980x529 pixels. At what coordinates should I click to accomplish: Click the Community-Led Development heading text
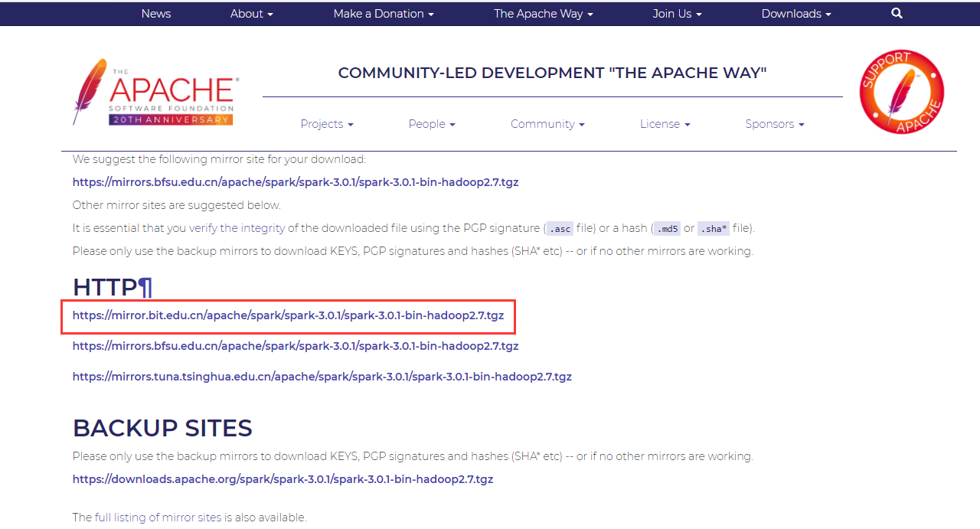click(x=552, y=73)
